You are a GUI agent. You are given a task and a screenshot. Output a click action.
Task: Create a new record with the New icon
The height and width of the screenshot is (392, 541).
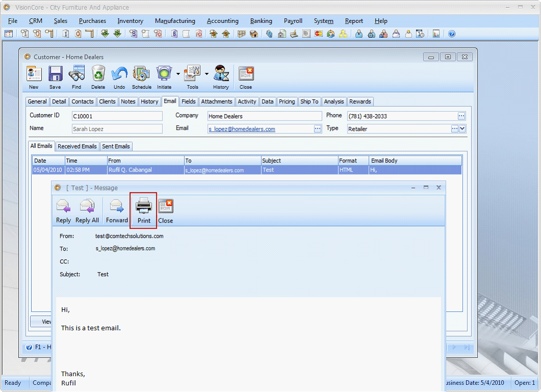(x=34, y=77)
